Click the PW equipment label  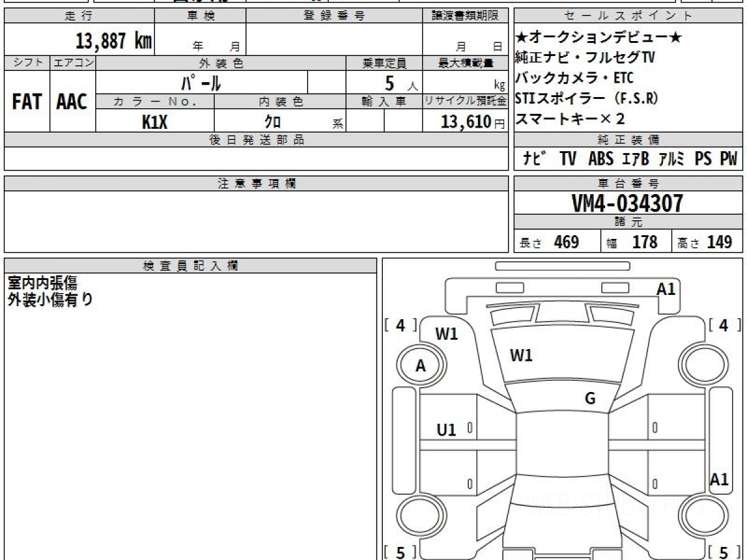pyautogui.click(x=728, y=159)
